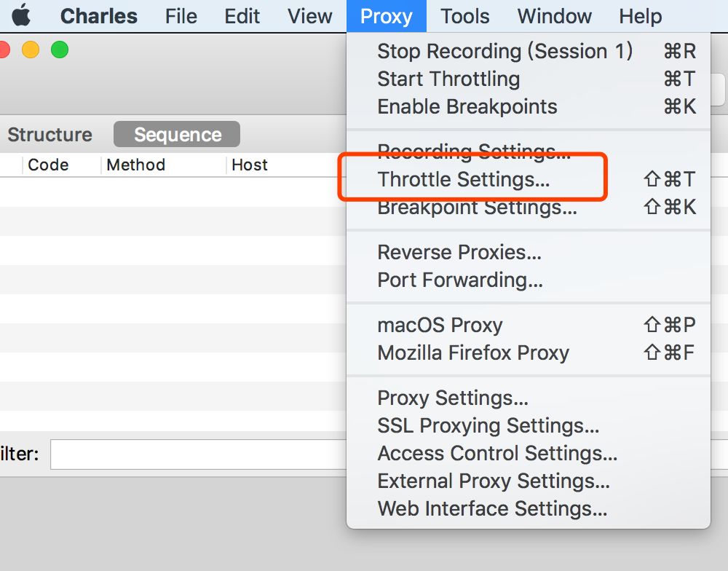The image size is (728, 571).
Task: Open Proxy Settings...
Action: point(529,398)
